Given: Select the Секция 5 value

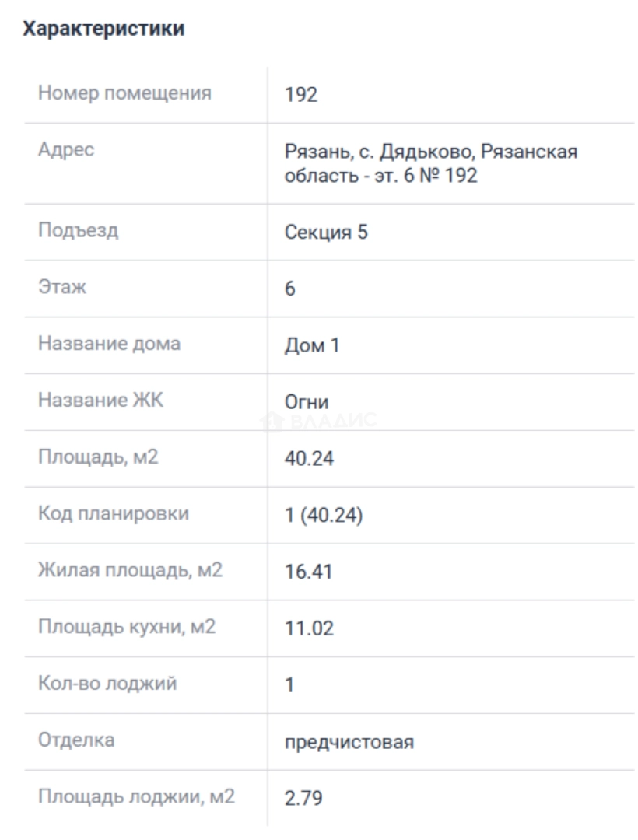Looking at the screenshot, I should pos(326,233).
